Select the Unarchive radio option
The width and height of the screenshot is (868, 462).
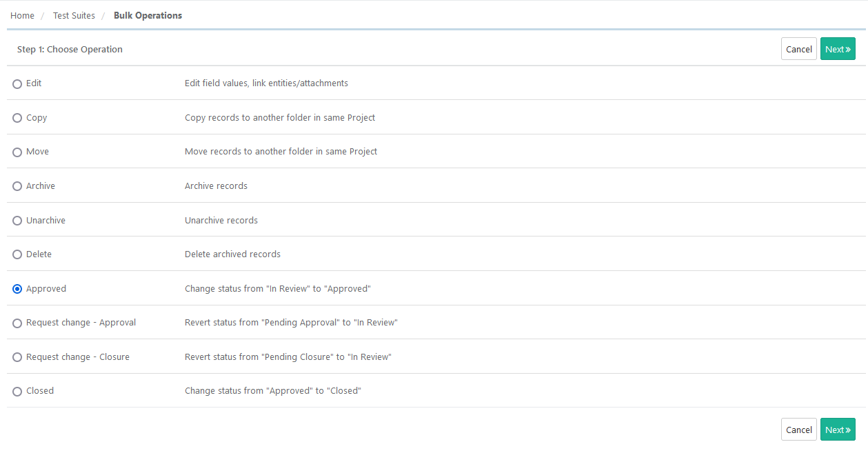click(x=17, y=221)
